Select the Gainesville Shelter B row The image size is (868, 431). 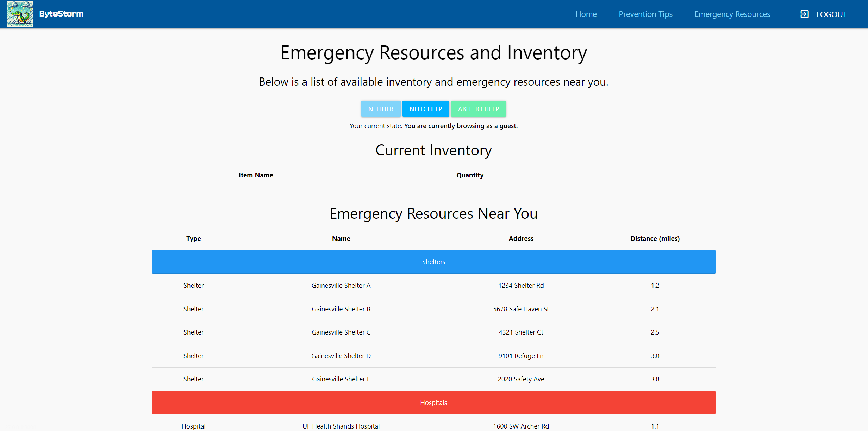341,309
